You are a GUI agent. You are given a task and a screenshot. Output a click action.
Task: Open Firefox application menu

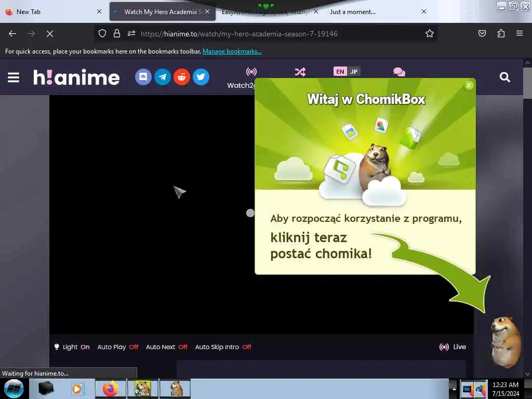[x=520, y=33]
